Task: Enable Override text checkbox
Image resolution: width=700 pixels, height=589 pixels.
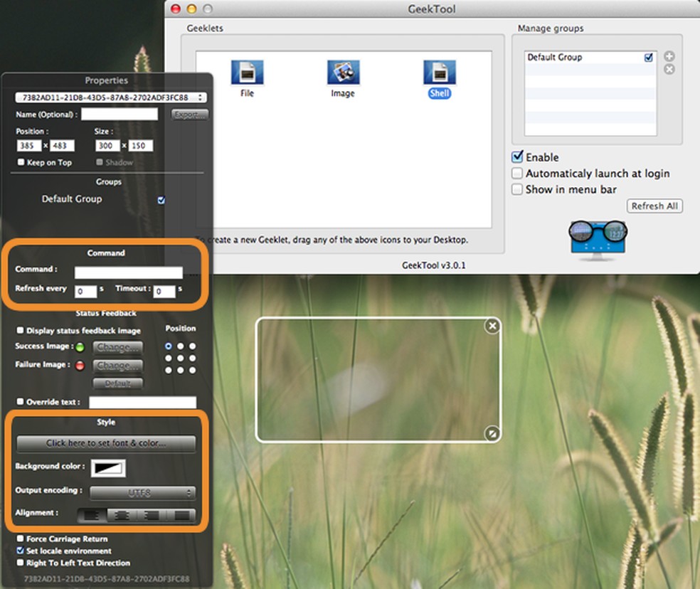Action: [20, 401]
